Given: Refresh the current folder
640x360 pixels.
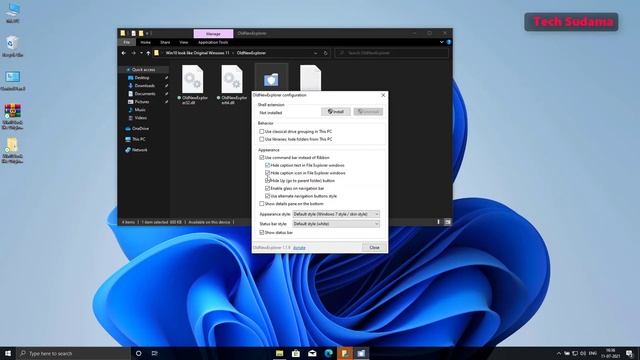Looking at the screenshot, I should (325, 53).
